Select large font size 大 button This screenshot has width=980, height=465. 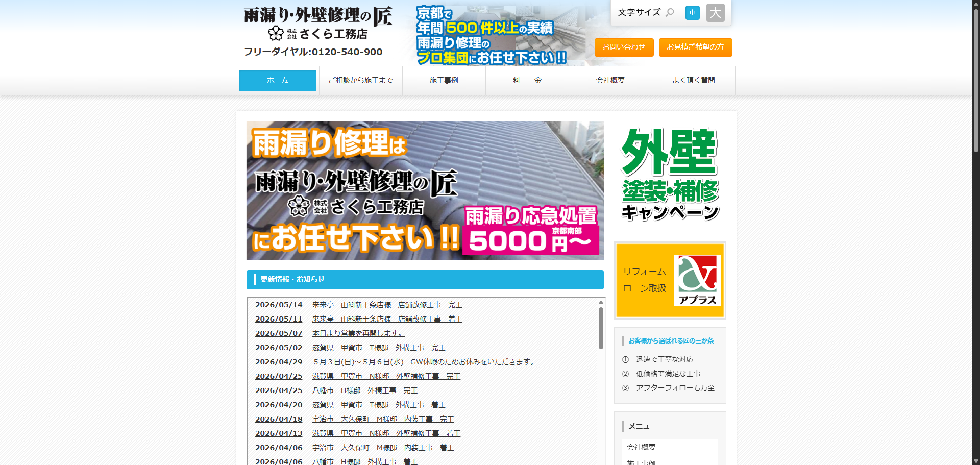click(x=715, y=13)
